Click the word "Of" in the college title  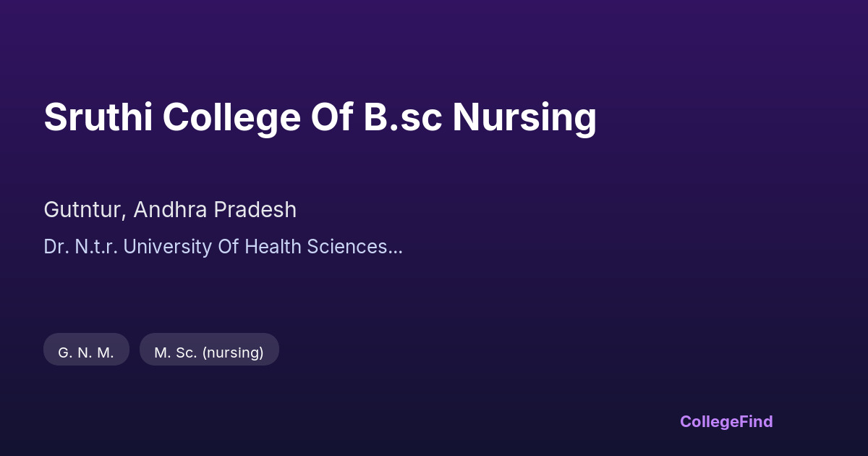click(x=331, y=117)
